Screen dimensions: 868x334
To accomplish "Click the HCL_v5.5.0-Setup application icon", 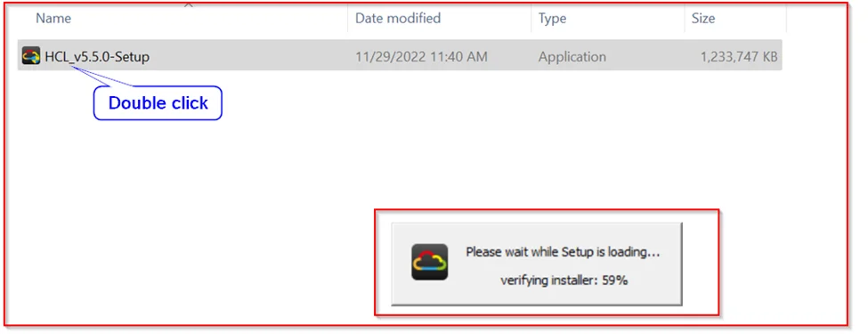I will pyautogui.click(x=31, y=55).
